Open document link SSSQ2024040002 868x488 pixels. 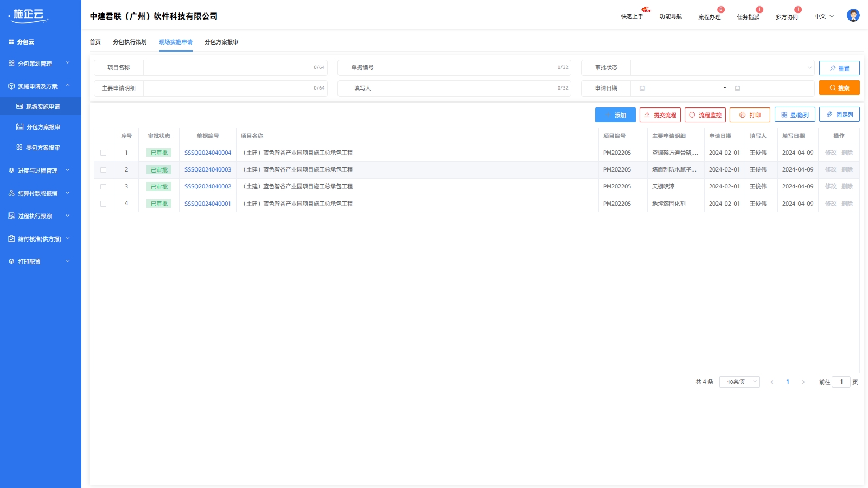[208, 187]
